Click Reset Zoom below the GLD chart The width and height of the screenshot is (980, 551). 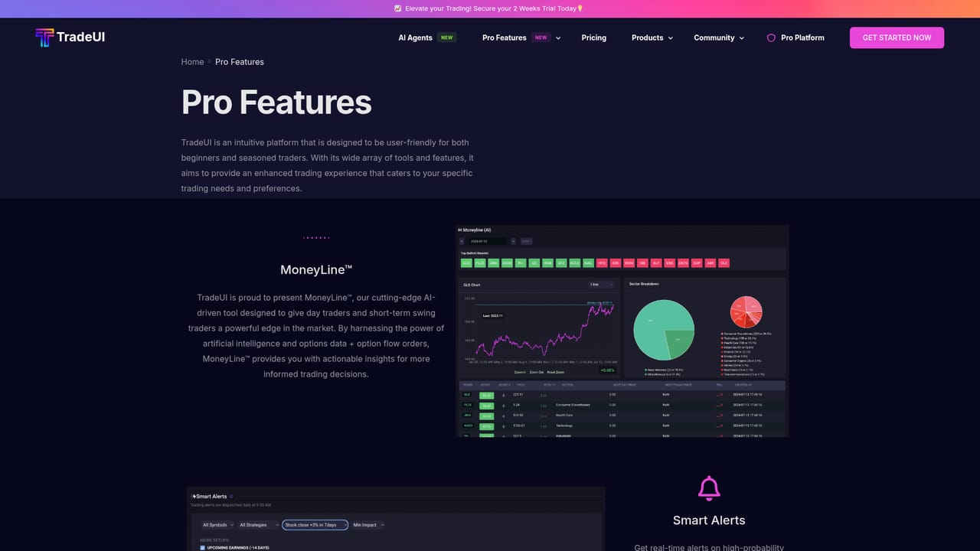click(557, 372)
